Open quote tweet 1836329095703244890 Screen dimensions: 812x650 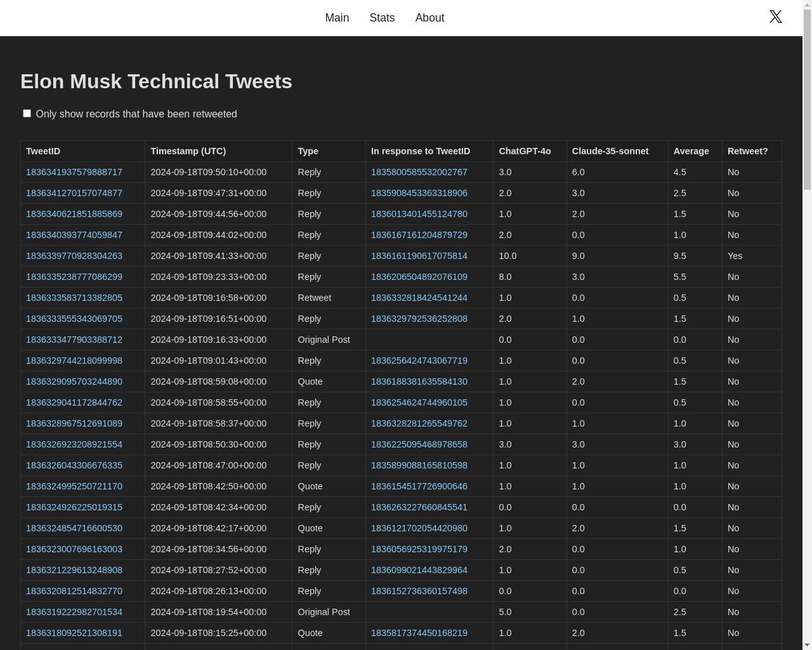point(74,381)
